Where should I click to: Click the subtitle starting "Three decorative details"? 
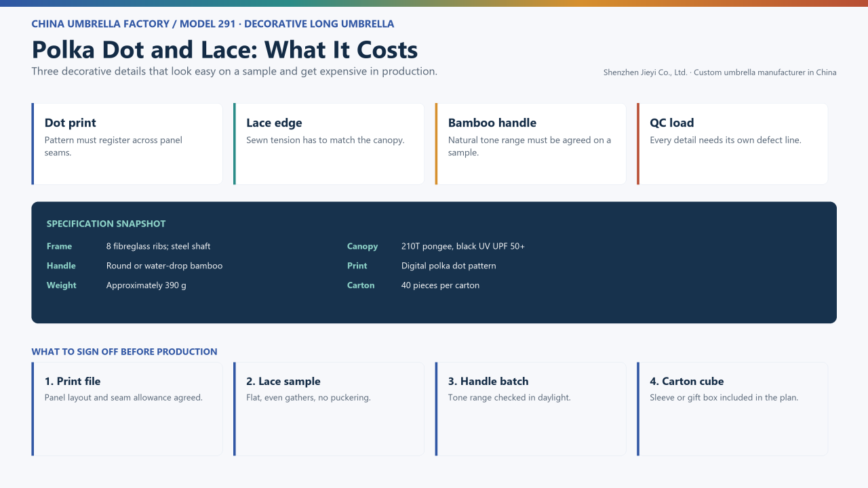[234, 71]
